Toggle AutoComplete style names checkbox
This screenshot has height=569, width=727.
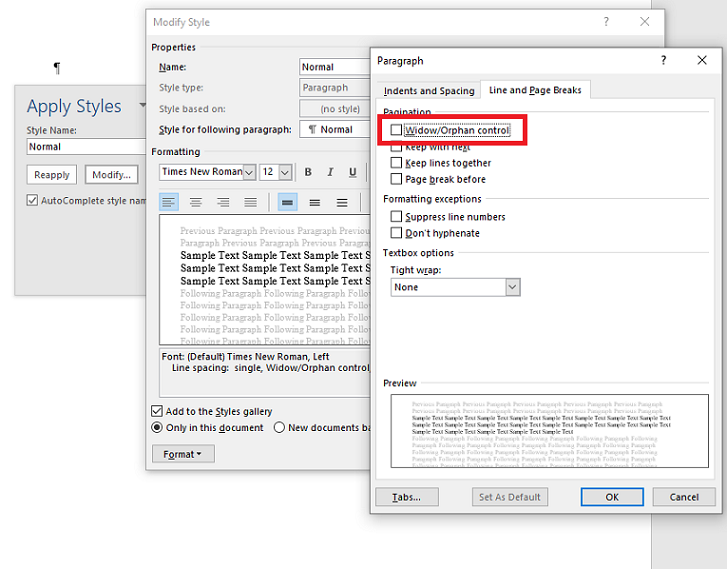[x=32, y=200]
